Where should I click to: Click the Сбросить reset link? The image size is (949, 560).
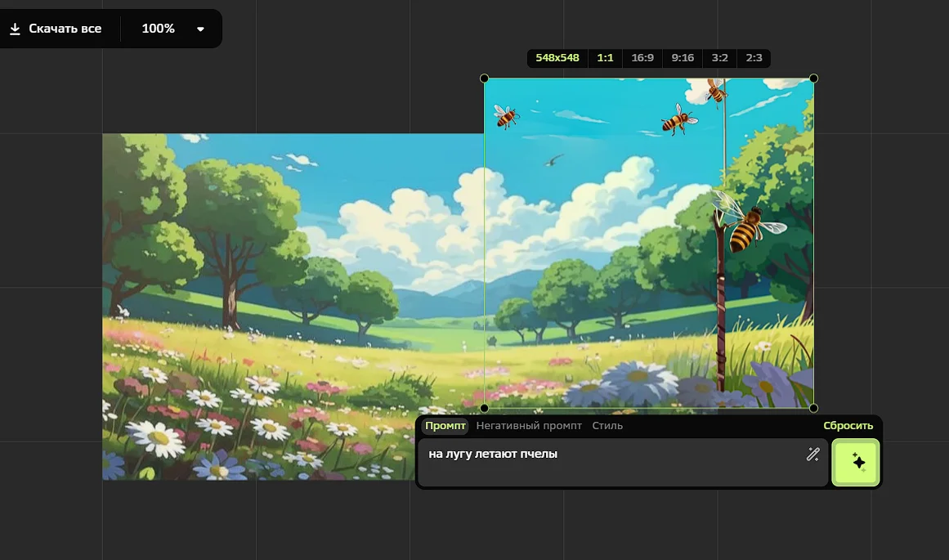pyautogui.click(x=848, y=426)
